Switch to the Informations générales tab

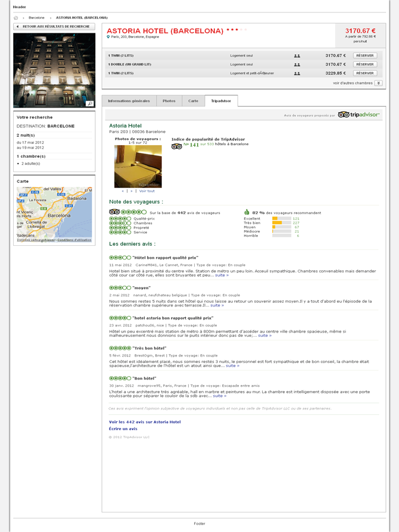[129, 101]
